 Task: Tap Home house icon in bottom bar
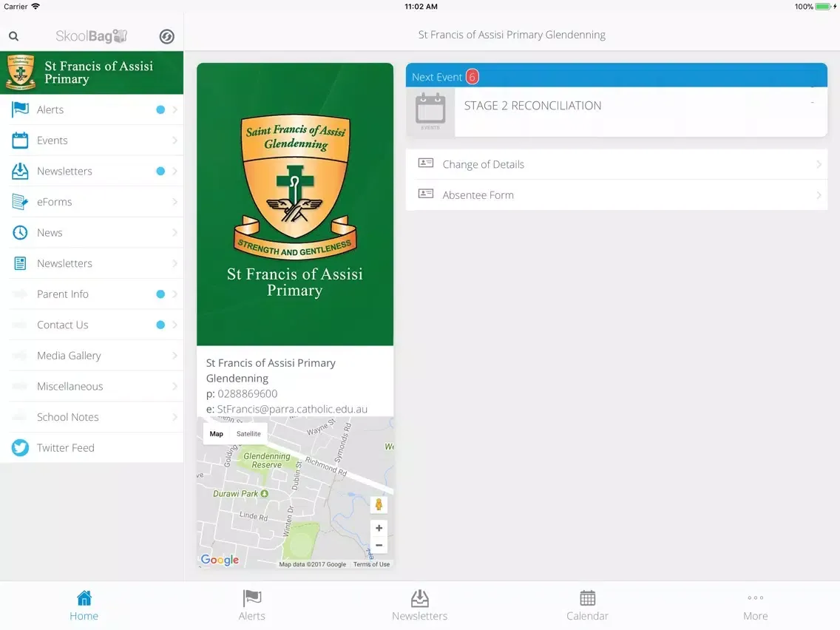84,598
